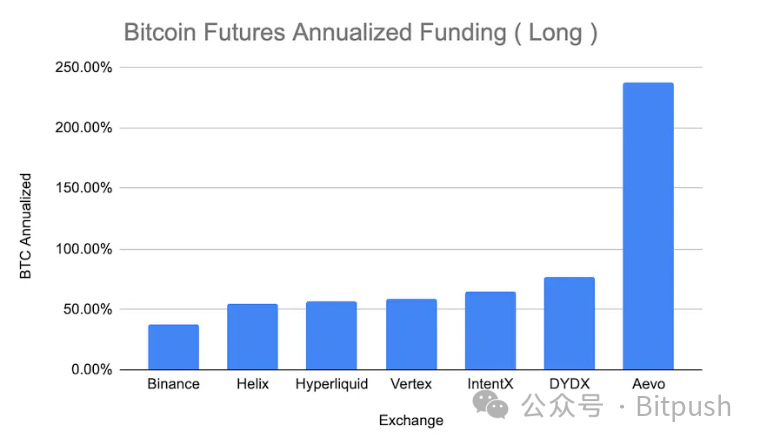Select the Helix bar in chart
The width and height of the screenshot is (762, 446).
coord(253,337)
